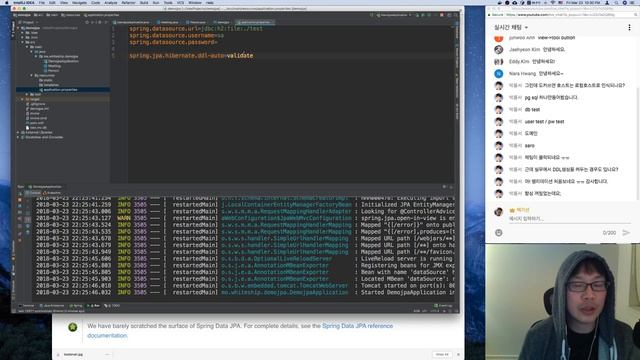Open the emoji picker in chat
The height and width of the screenshot is (360, 640).
click(498, 233)
